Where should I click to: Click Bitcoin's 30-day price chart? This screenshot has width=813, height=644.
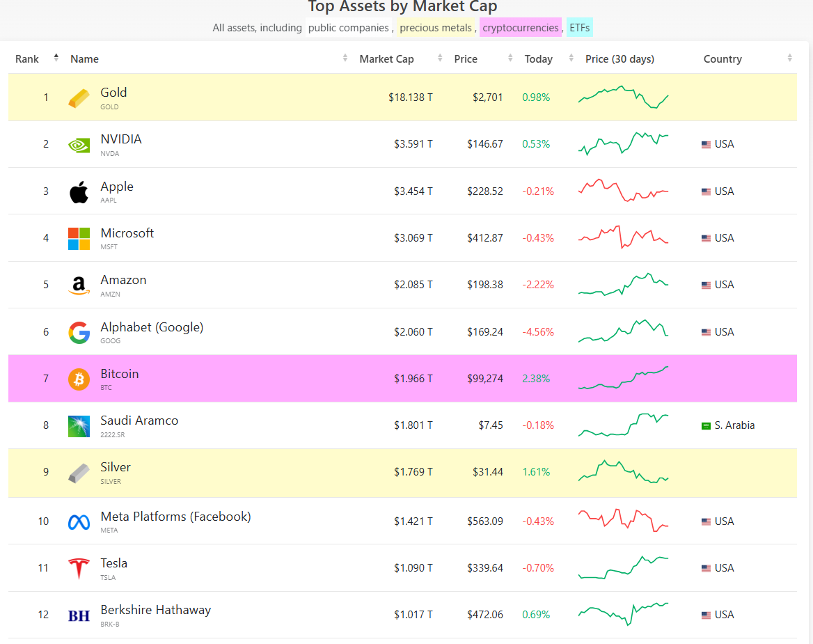[623, 378]
